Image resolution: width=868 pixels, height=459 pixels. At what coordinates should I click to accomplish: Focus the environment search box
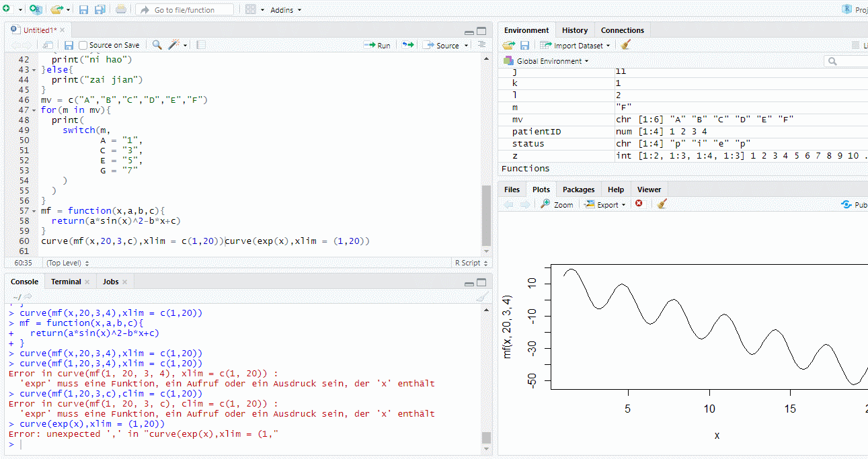click(x=846, y=61)
